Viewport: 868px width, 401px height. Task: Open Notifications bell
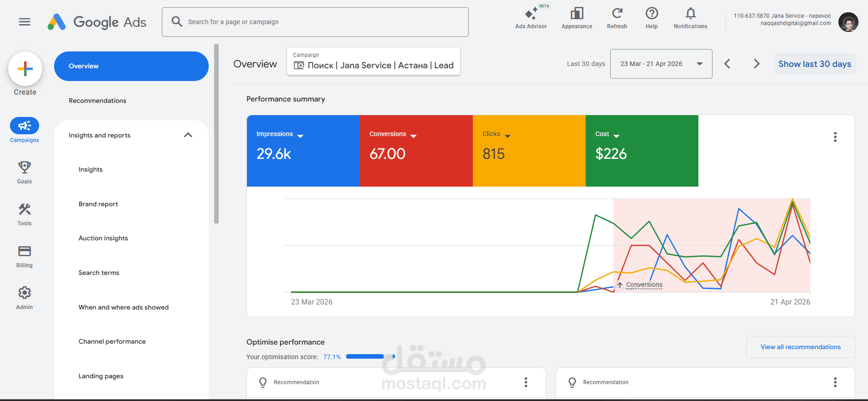pos(690,18)
